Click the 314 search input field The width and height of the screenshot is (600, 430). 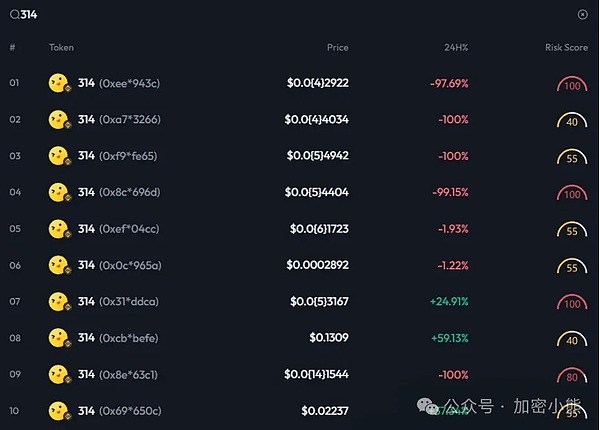[x=200, y=15]
